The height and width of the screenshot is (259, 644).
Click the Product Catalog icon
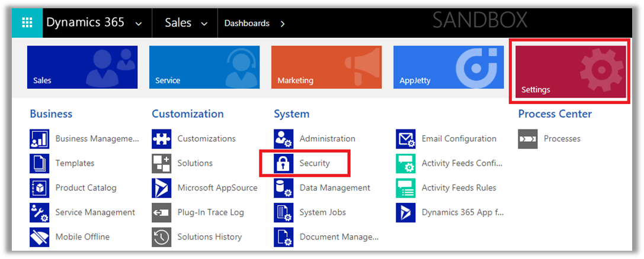(40, 188)
